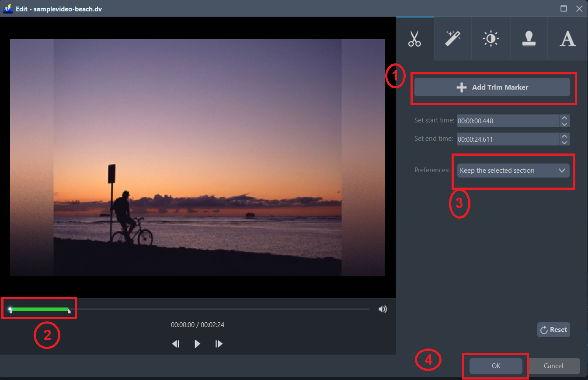Increment the start time with the up arrow
This screenshot has height=380, width=588.
(x=564, y=118)
